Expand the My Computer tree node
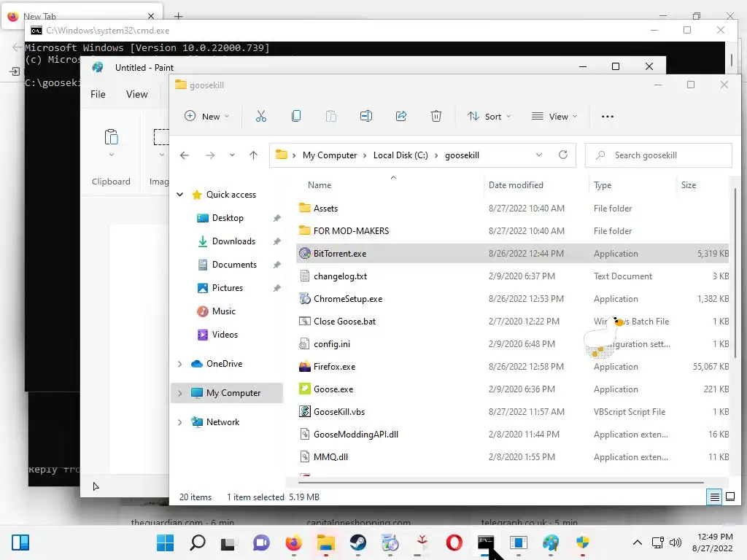747x560 pixels. coord(180,393)
